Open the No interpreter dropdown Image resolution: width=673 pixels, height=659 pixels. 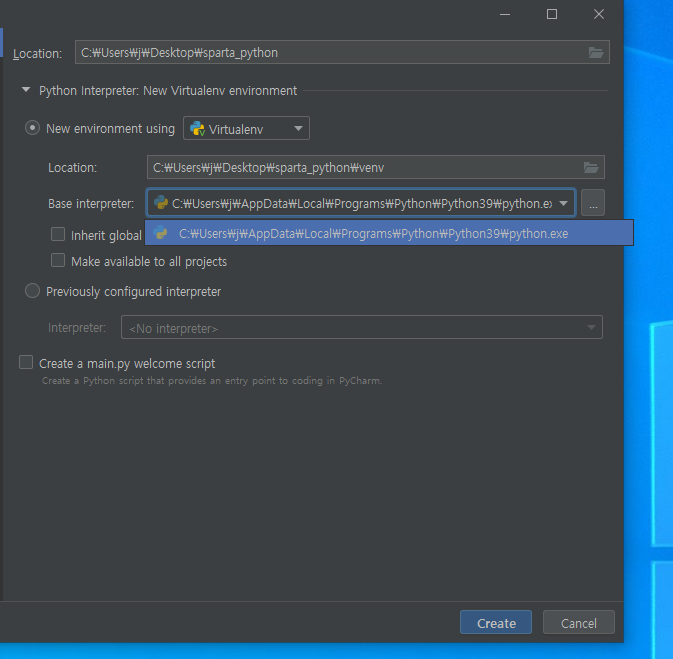click(x=361, y=327)
